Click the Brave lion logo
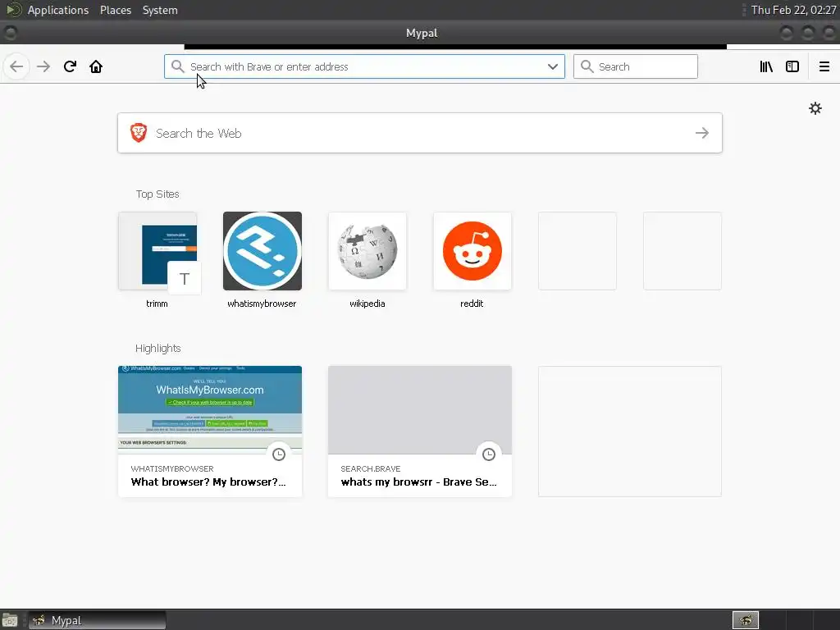 (139, 133)
